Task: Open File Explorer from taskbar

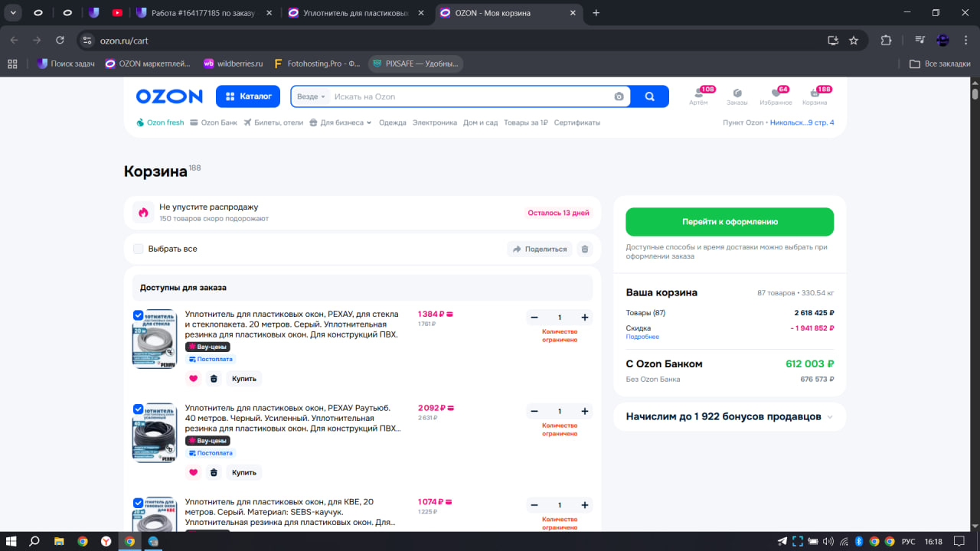Action: (59, 541)
